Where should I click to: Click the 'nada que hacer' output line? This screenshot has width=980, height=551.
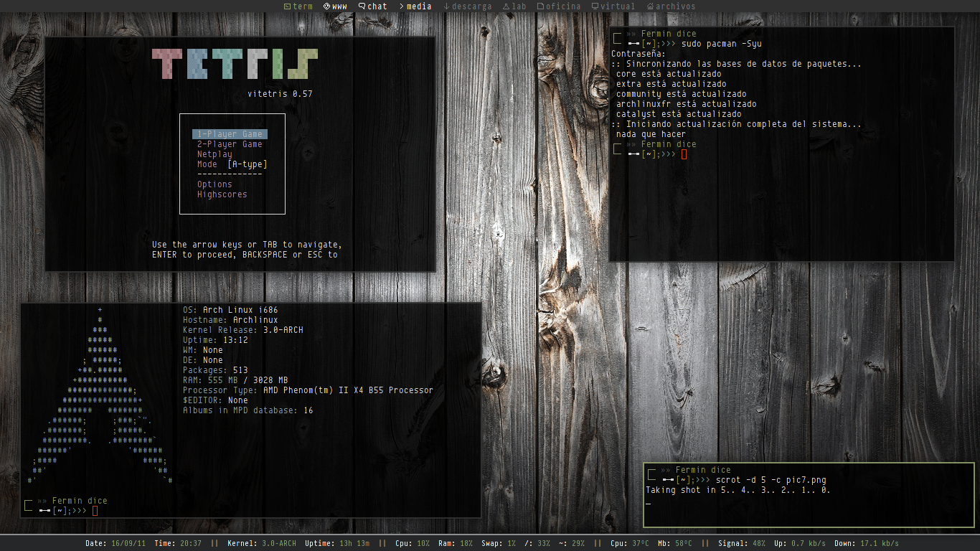(651, 134)
